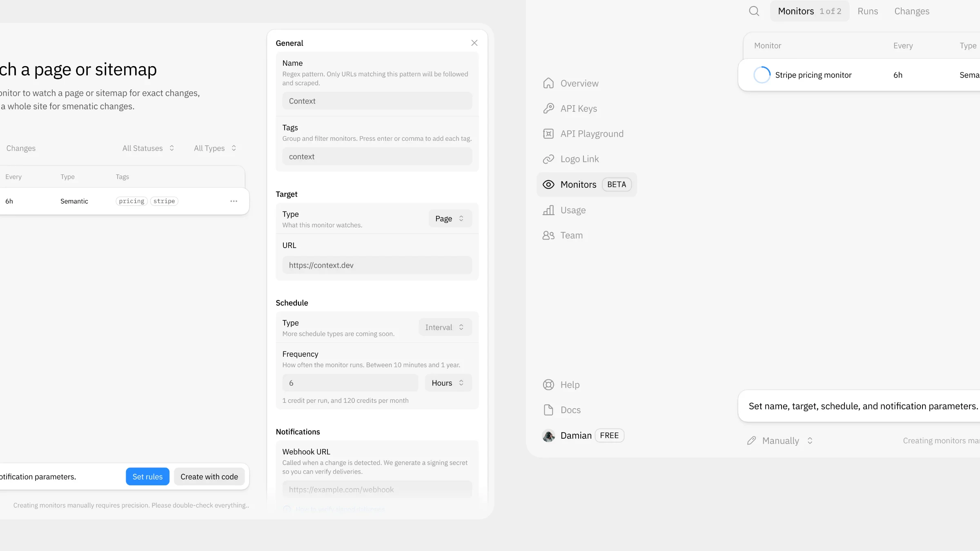Click the stripe tag chip
This screenshot has height=551, width=980.
click(164, 201)
